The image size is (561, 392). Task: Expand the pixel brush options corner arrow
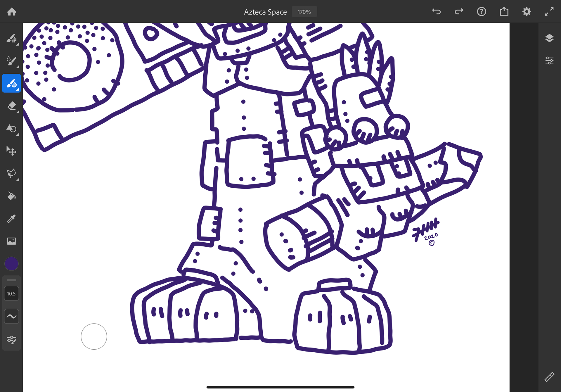coord(18,44)
